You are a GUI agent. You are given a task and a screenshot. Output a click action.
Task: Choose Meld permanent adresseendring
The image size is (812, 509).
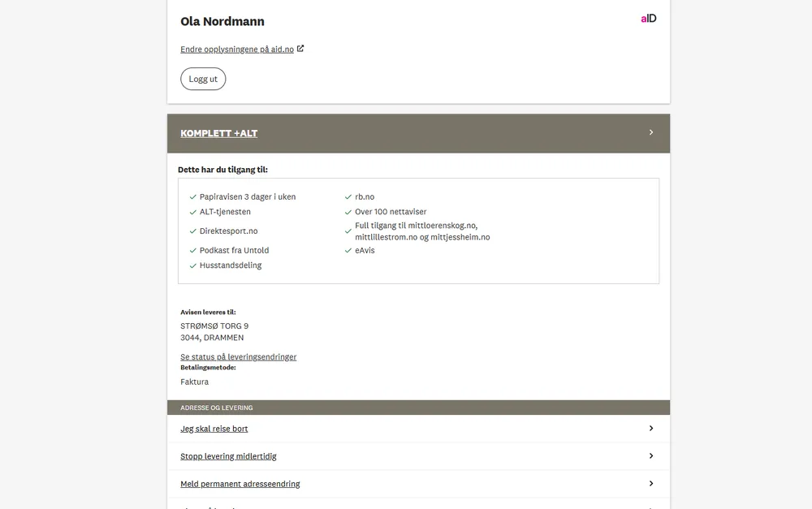(x=240, y=484)
